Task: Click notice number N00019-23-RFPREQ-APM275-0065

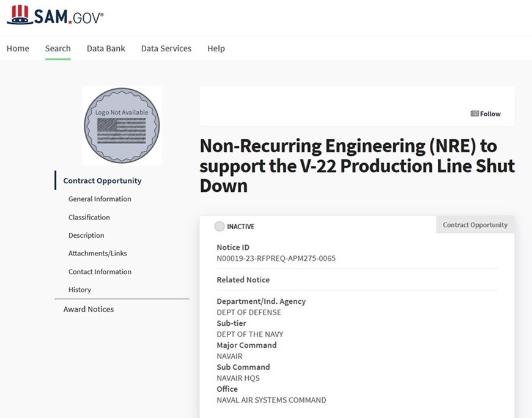Action: pos(276,258)
